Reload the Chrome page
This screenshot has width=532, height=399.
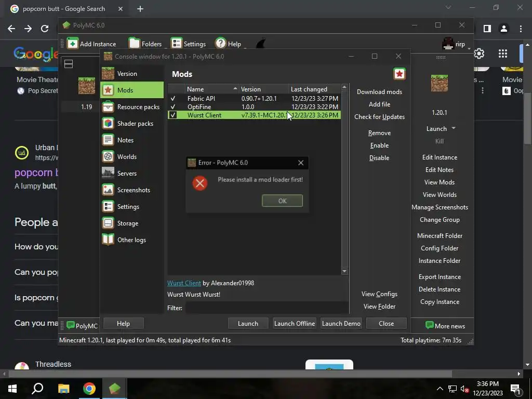(x=45, y=29)
